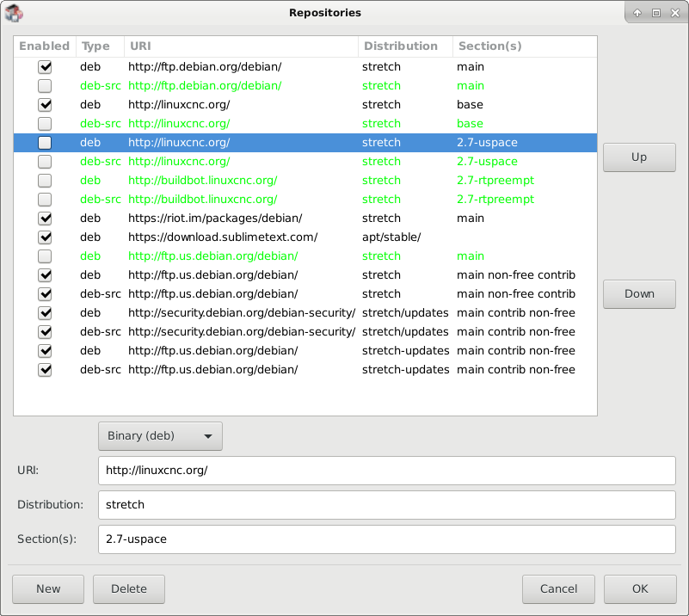Viewport: 689px width, 616px height.
Task: Open the Binary (deb) type dropdown
Action: [x=160, y=436]
